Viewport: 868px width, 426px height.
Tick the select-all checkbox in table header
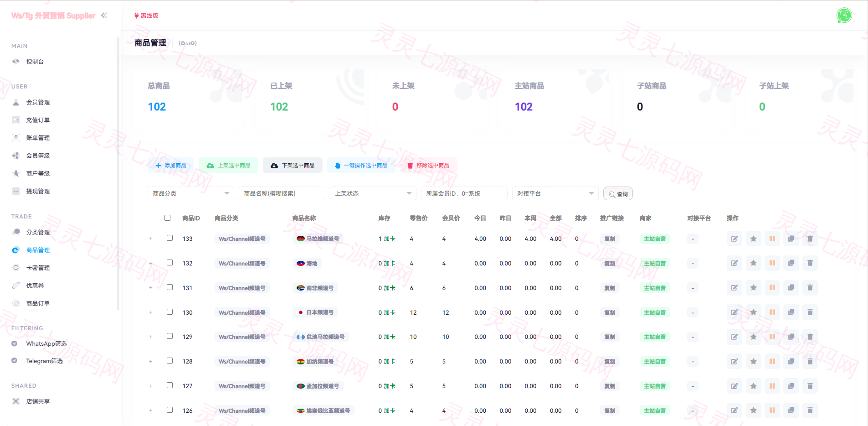pos(168,218)
